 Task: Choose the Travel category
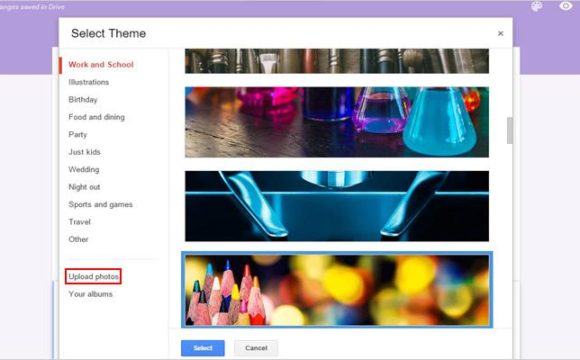pyautogui.click(x=79, y=222)
